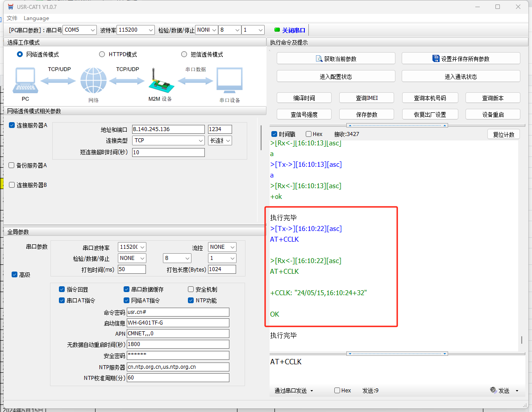Click the Get current parameters magnifier icon
This screenshot has height=412, width=532.
tap(319, 58)
